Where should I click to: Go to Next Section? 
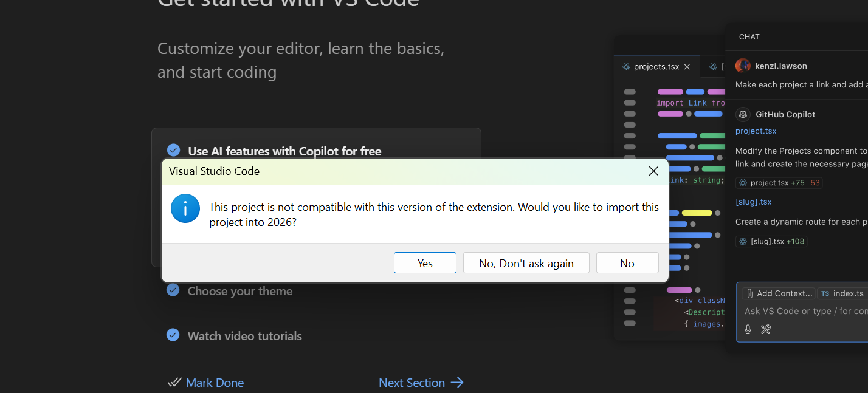pyautogui.click(x=412, y=383)
